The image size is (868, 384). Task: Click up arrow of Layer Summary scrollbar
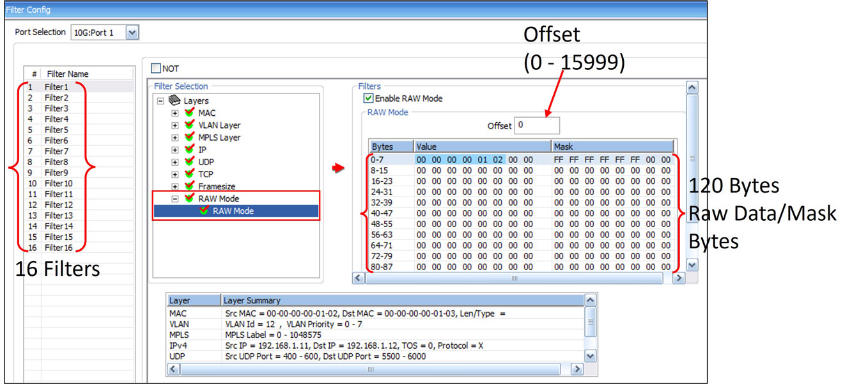point(591,300)
